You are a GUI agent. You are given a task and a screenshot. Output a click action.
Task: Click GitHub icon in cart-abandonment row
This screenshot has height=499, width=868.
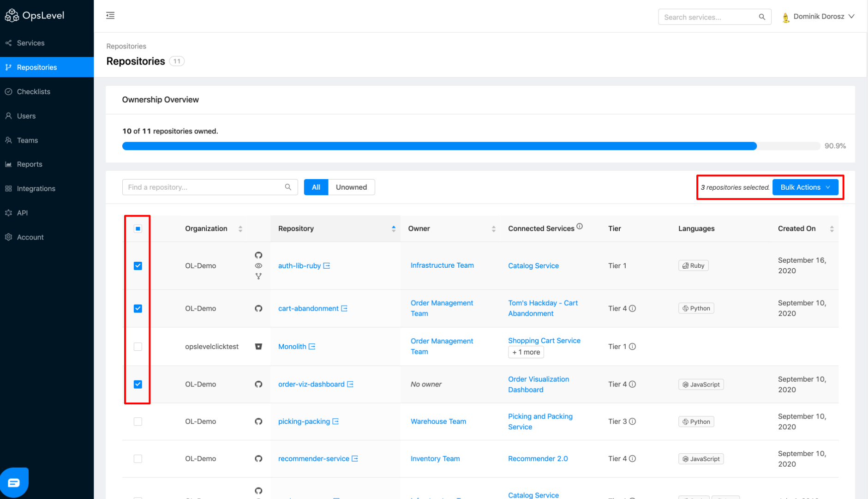(258, 308)
